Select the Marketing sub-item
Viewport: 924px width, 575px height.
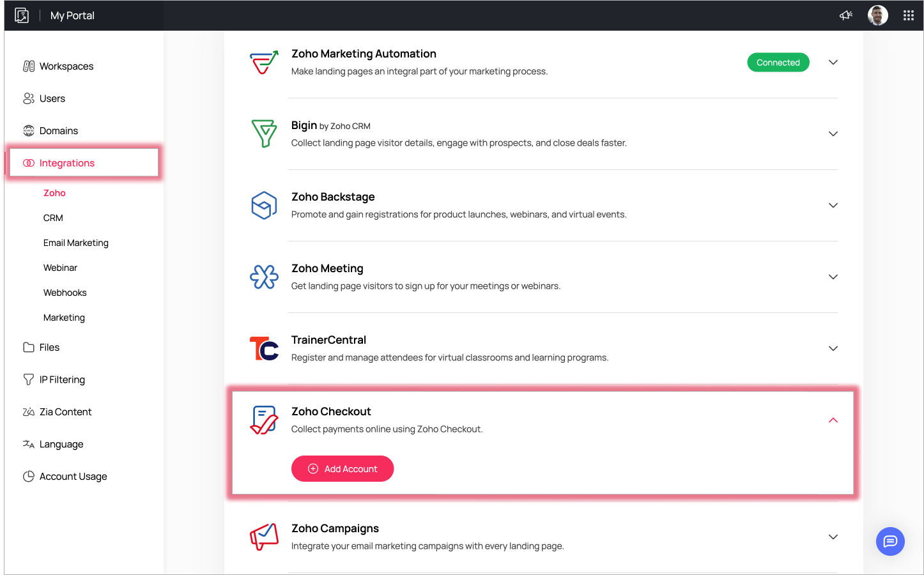coord(64,318)
